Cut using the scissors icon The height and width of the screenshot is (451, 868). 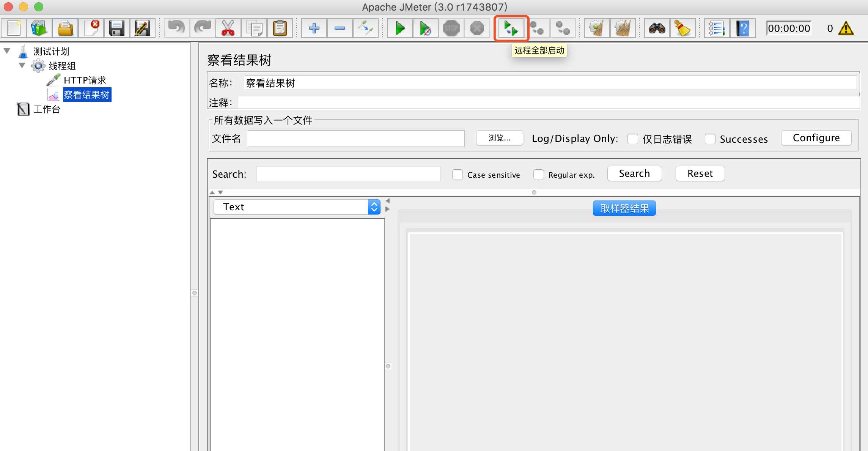pyautogui.click(x=228, y=28)
